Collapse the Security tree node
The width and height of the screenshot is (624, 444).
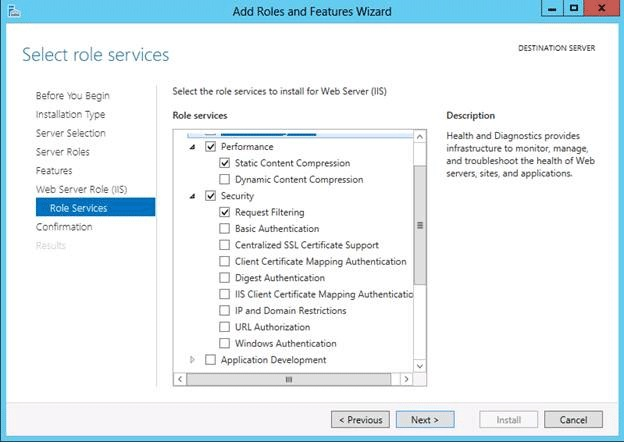point(193,196)
